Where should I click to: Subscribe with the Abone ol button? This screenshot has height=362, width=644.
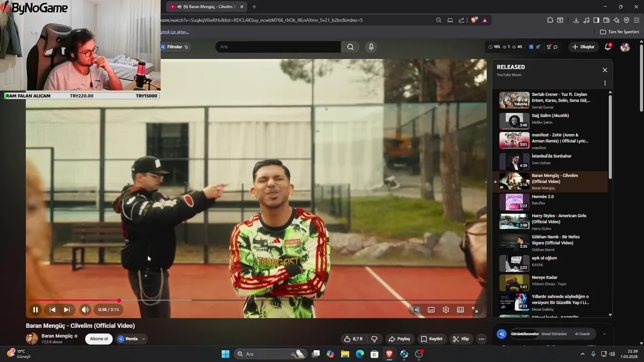click(99, 339)
